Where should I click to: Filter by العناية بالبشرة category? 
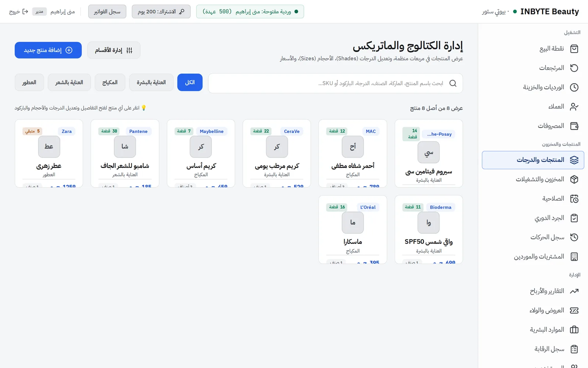point(151,82)
